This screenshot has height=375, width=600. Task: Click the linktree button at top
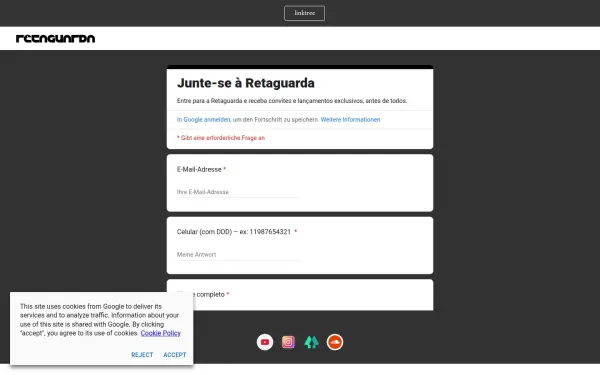coord(304,13)
